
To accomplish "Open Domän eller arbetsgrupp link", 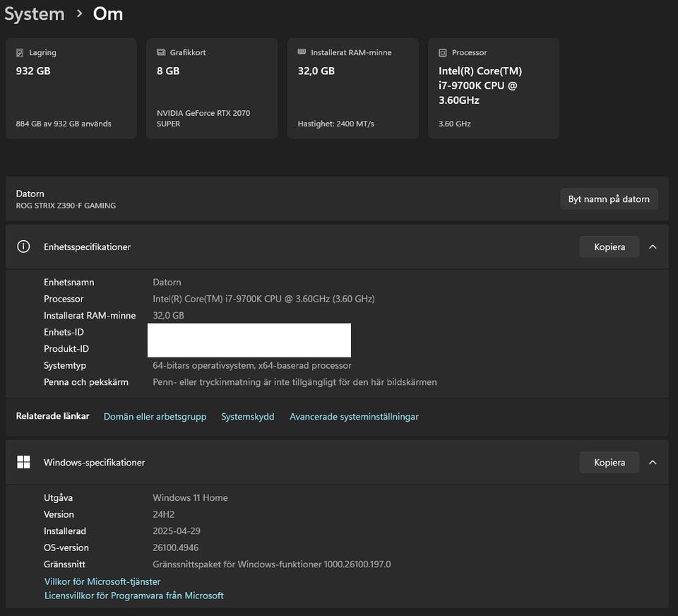I will tap(155, 417).
